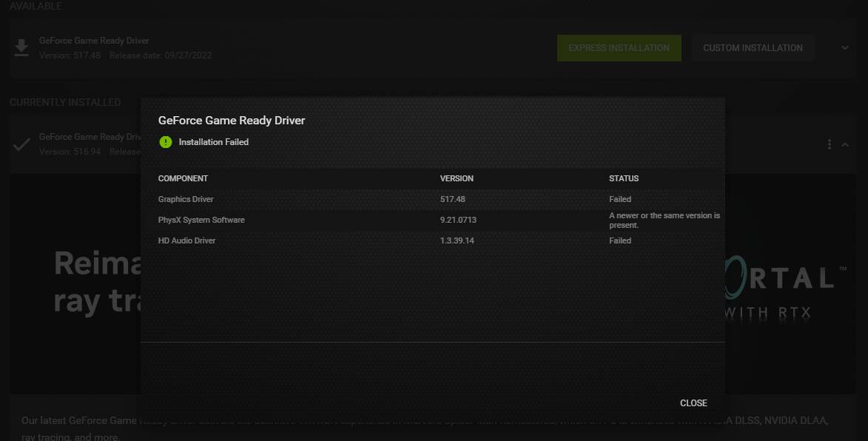The height and width of the screenshot is (441, 868).
Task: Click the STATUS column header
Action: click(623, 178)
